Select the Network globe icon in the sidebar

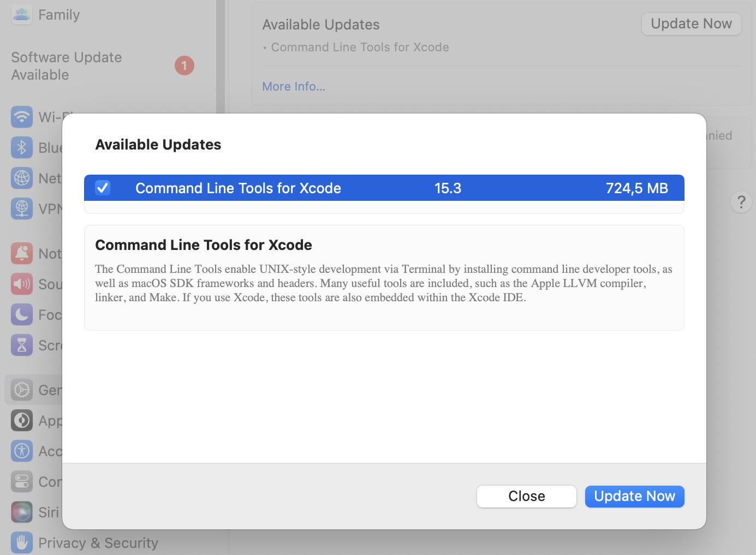[21, 178]
